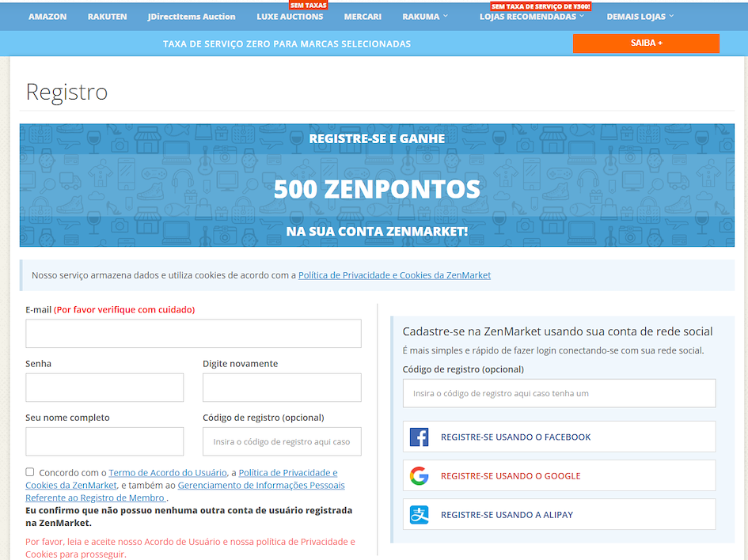
Task: Expand the Lojas Recomendadas dropdown
Action: (x=532, y=17)
